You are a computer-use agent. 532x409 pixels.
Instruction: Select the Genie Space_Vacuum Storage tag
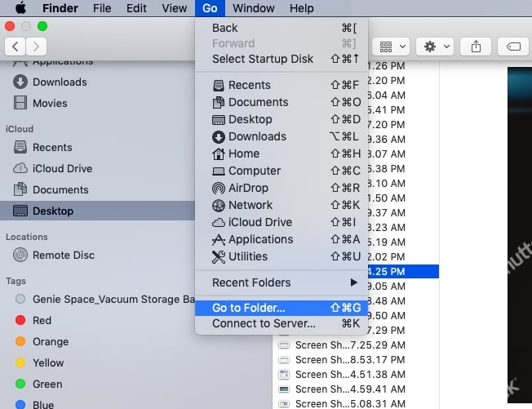pyautogui.click(x=98, y=299)
